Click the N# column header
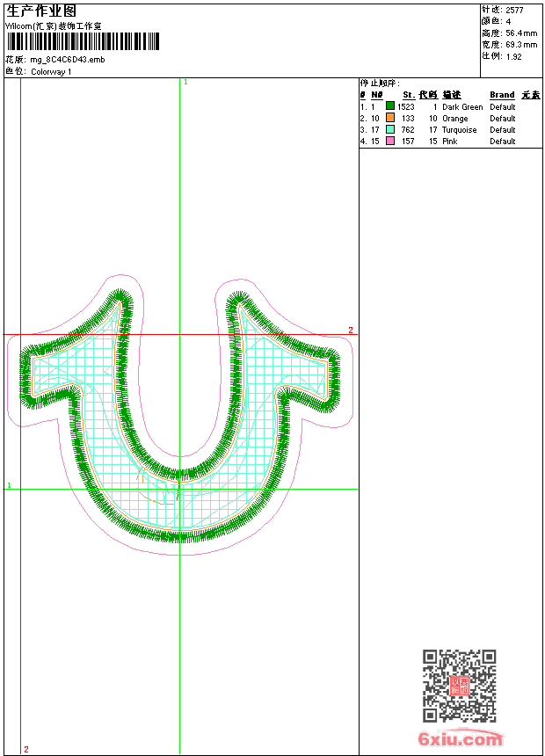Screen dimensions: 545x756 (377, 95)
